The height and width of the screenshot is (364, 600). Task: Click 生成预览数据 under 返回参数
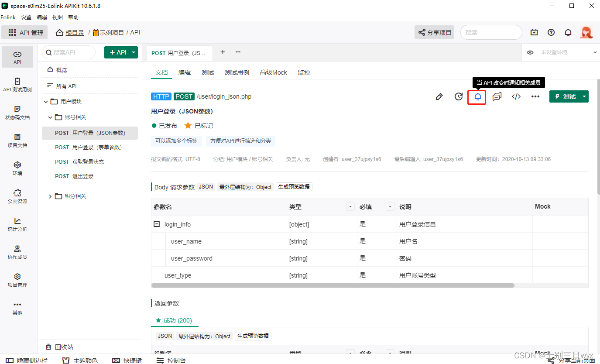point(253,336)
